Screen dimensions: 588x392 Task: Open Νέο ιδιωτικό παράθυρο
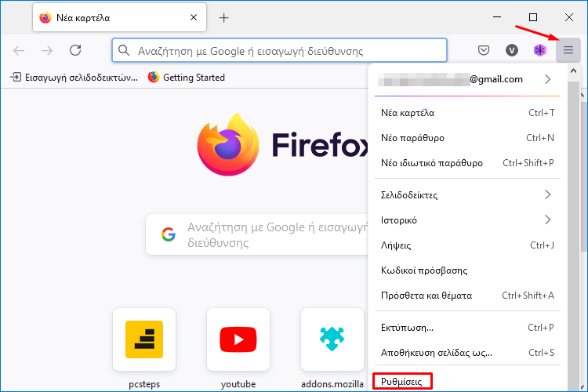(467, 163)
